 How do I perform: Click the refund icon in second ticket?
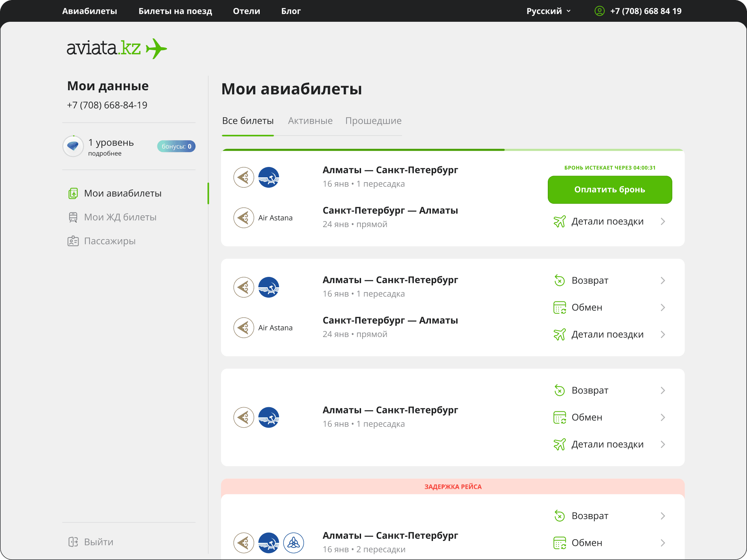tap(560, 280)
